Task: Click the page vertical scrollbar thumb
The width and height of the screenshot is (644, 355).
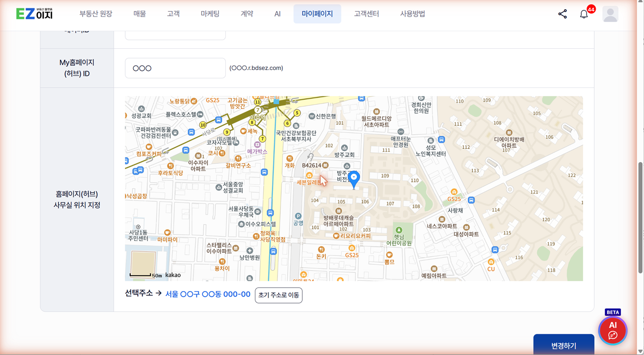Action: (x=640, y=217)
